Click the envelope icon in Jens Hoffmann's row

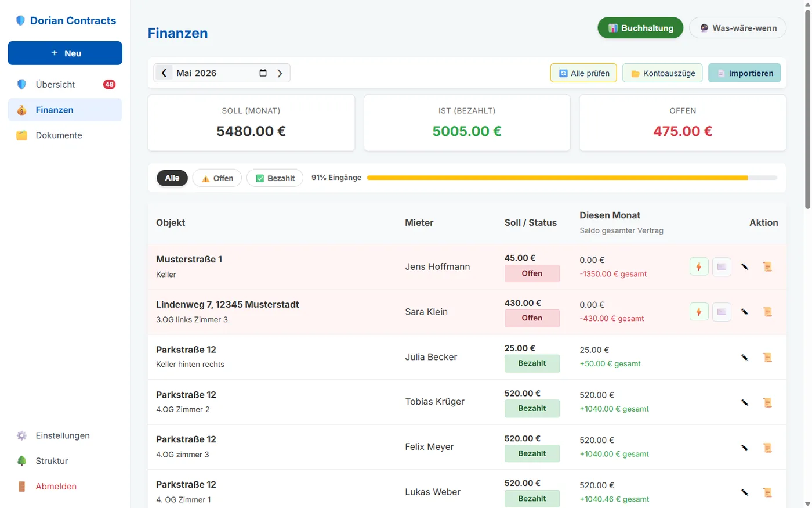722,267
